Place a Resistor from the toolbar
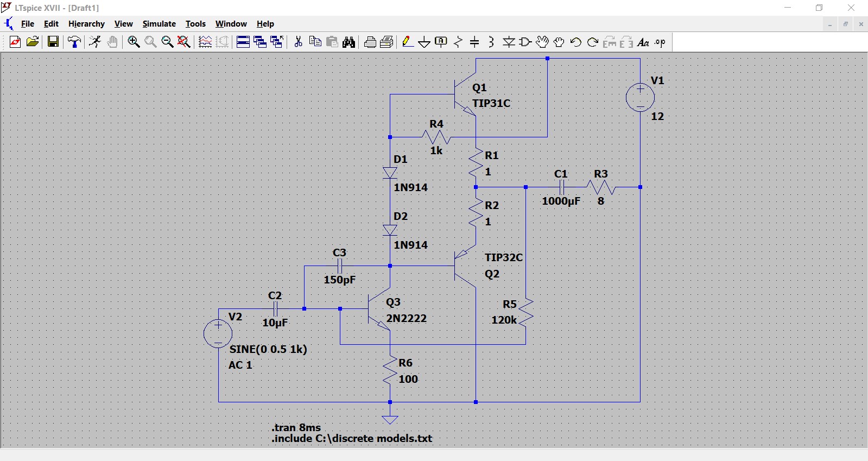The width and height of the screenshot is (868, 461). [458, 42]
